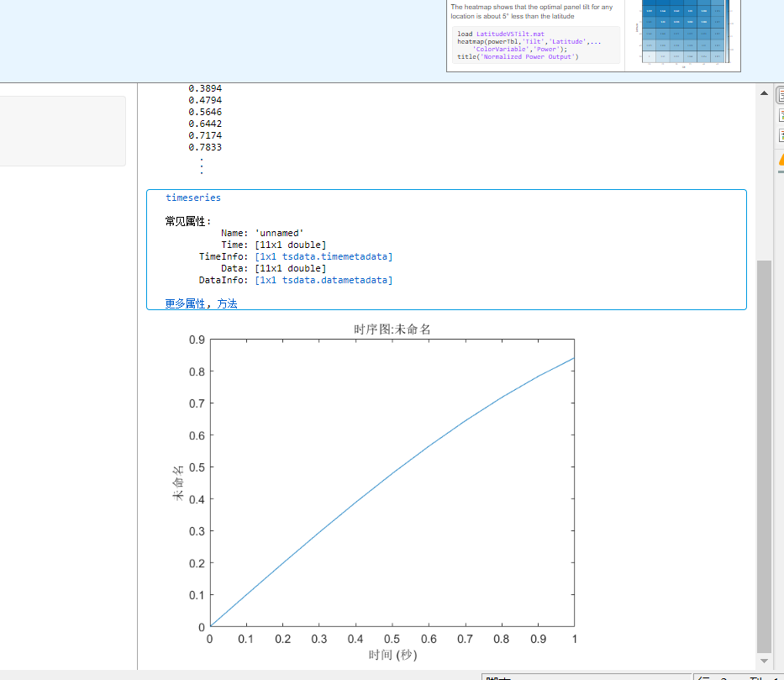Click the 更多属性 link
Image resolution: width=784 pixels, height=680 pixels.
click(x=185, y=303)
